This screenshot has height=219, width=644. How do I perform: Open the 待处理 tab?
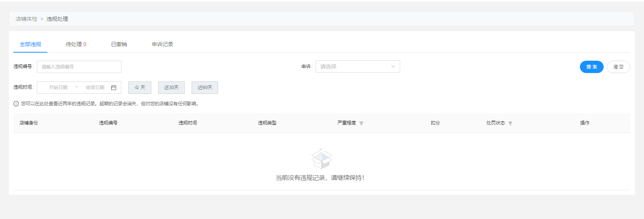pos(76,44)
